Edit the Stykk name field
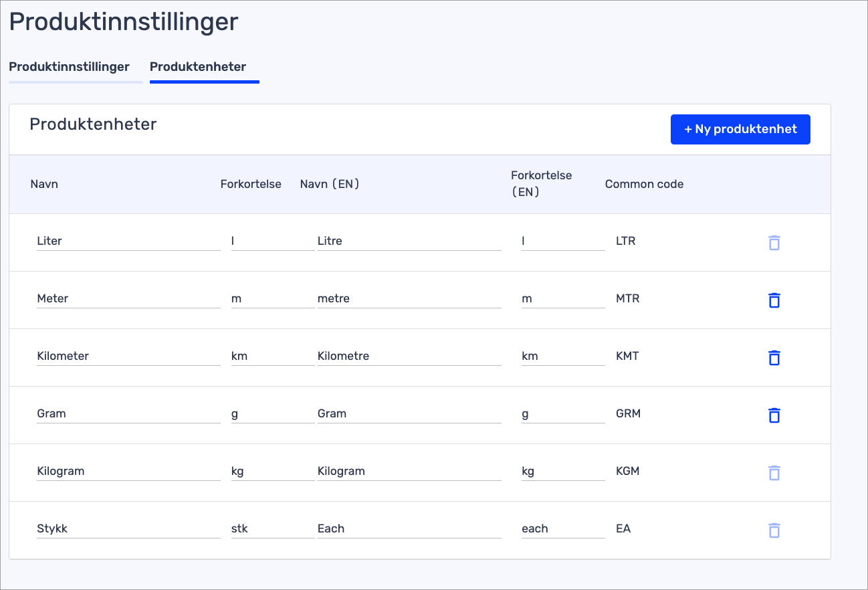The height and width of the screenshot is (590, 868). tap(128, 528)
